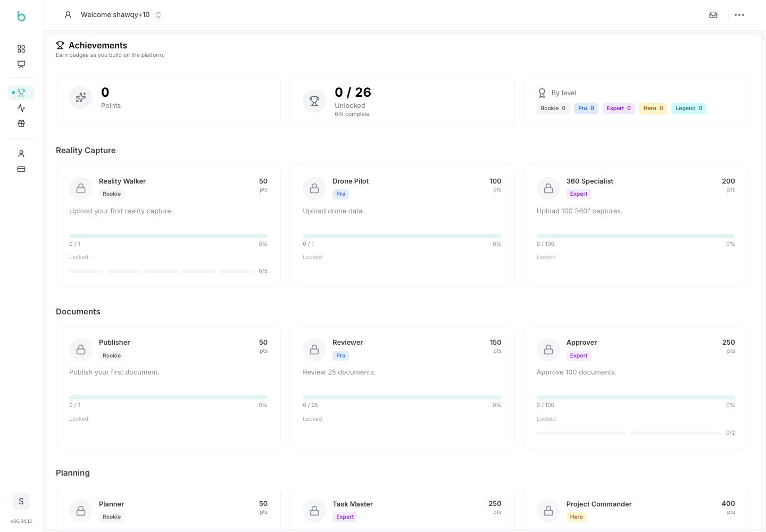The width and height of the screenshot is (766, 532).
Task: Click the Planner lock icon
Action: point(81,511)
